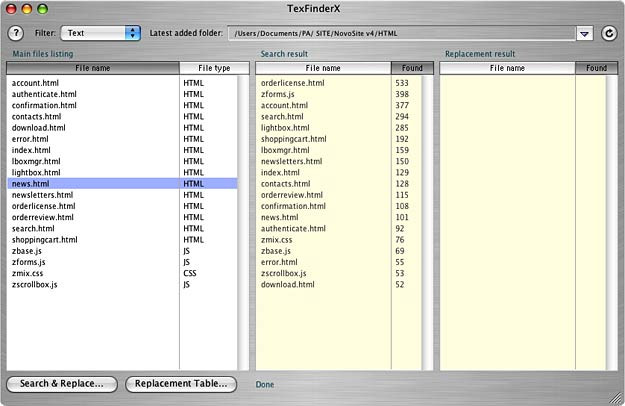Select contacts.html in main files listing

coord(36,116)
